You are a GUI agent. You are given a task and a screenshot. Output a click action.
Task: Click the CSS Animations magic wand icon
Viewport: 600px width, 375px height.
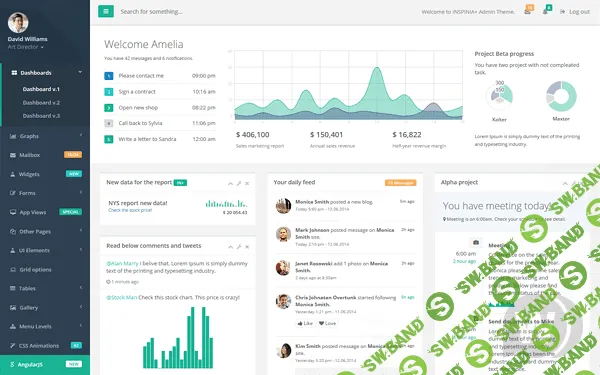tap(13, 346)
